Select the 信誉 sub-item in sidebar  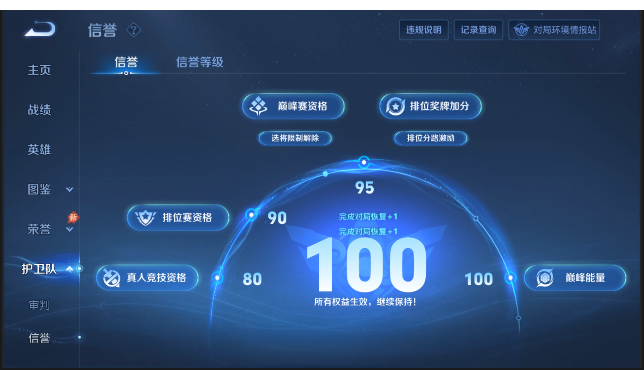pyautogui.click(x=39, y=338)
